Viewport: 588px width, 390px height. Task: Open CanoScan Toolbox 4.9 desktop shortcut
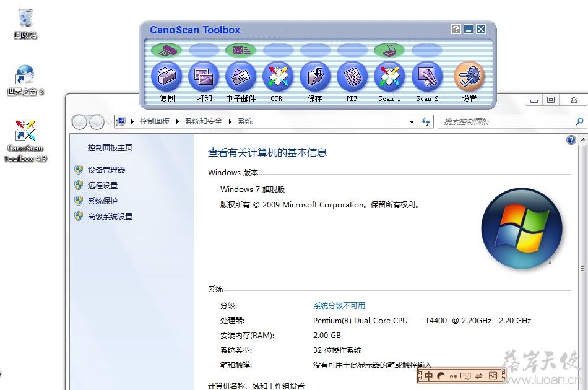point(25,141)
